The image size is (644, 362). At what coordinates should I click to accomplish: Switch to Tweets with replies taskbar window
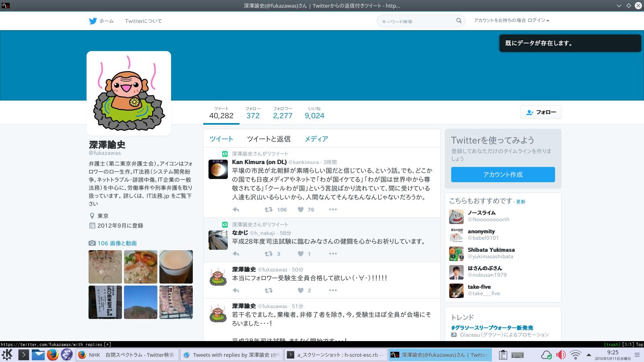tap(232, 355)
